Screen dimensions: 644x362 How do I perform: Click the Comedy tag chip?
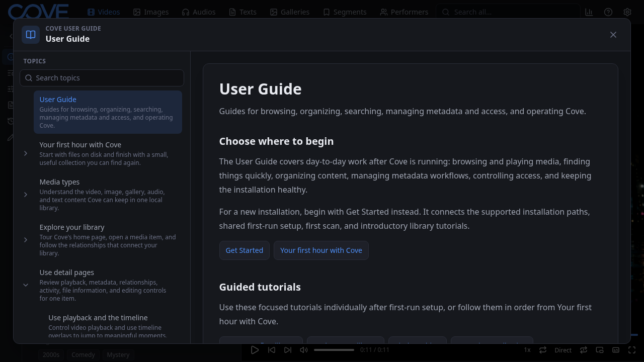tap(83, 354)
